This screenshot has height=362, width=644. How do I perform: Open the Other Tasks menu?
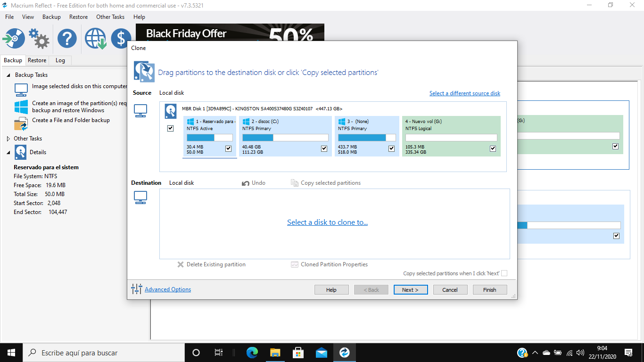110,17
